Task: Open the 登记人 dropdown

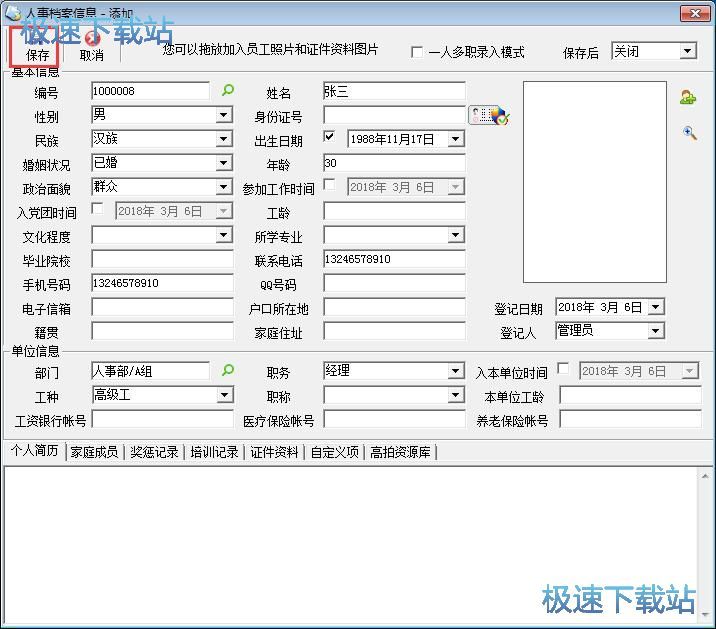Action: [656, 330]
